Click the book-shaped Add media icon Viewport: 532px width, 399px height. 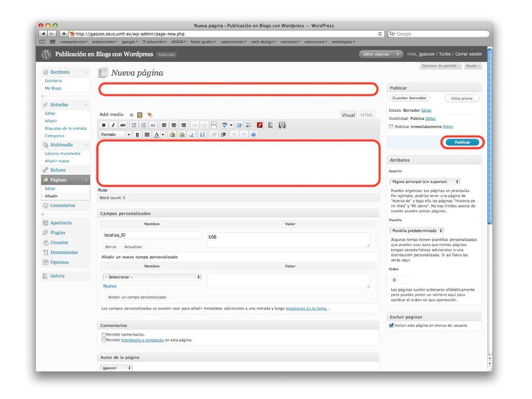coord(140,115)
